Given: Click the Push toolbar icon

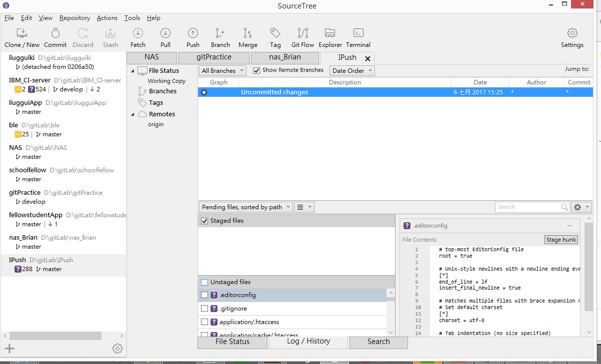Looking at the screenshot, I should coord(193,33).
